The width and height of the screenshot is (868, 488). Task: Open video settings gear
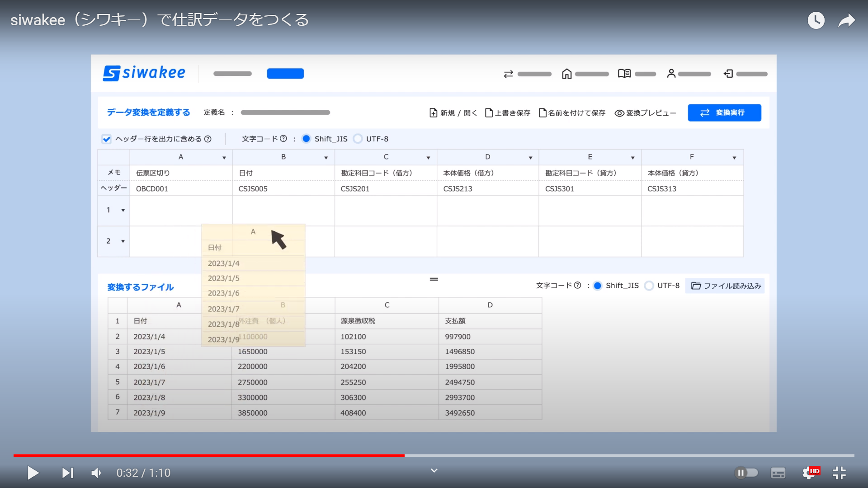click(809, 473)
